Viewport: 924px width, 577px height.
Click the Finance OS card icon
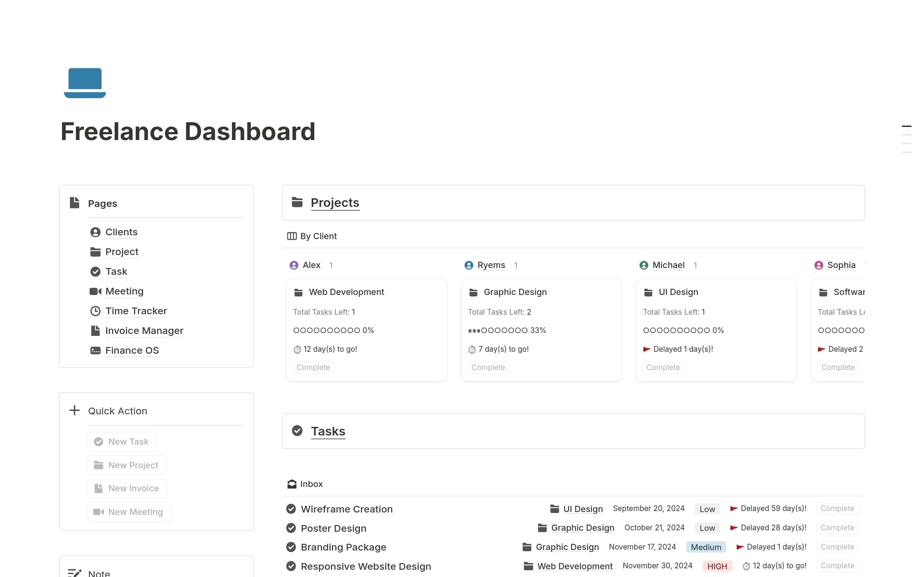pyautogui.click(x=95, y=350)
